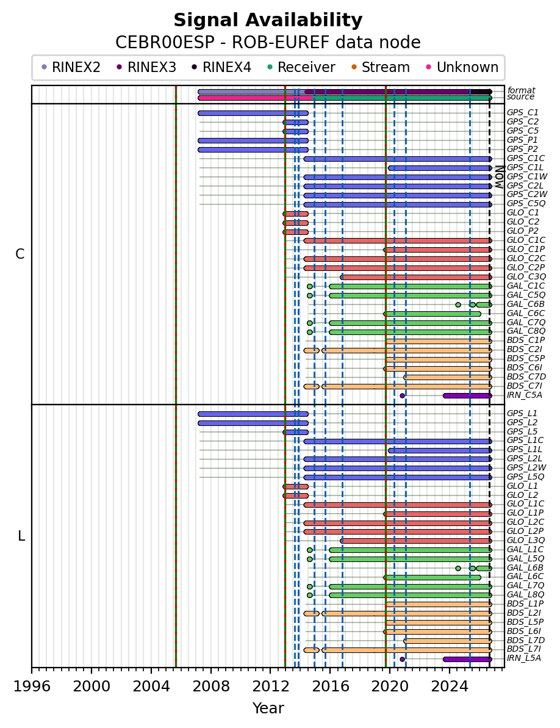Click the GPS_C1C row label
The height and width of the screenshot is (728, 560).
tap(525, 158)
